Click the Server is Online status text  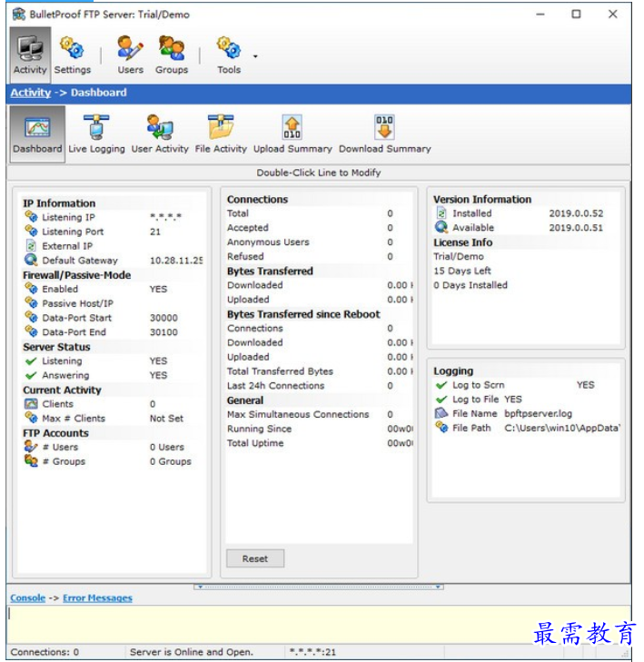[x=192, y=652]
